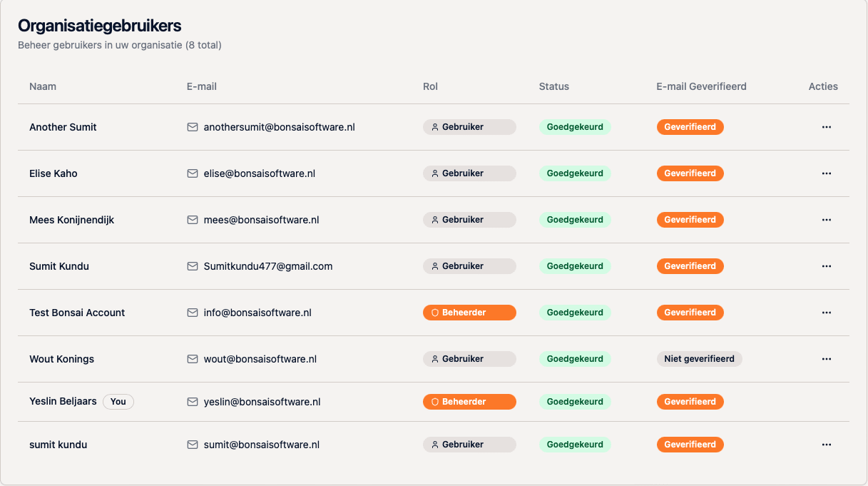Click envelope icon beside yeslin@bonsaisoftware.nl
The height and width of the screenshot is (486, 868).
pos(192,402)
